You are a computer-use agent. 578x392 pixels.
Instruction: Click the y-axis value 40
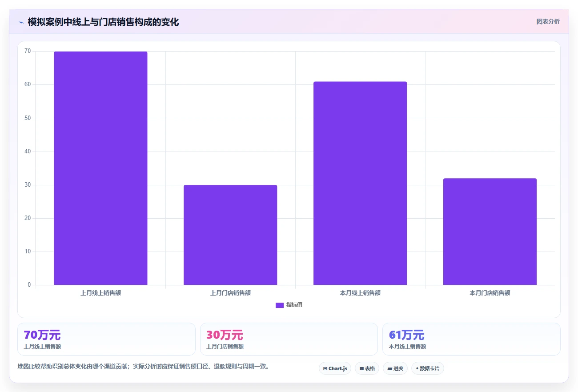(x=28, y=152)
